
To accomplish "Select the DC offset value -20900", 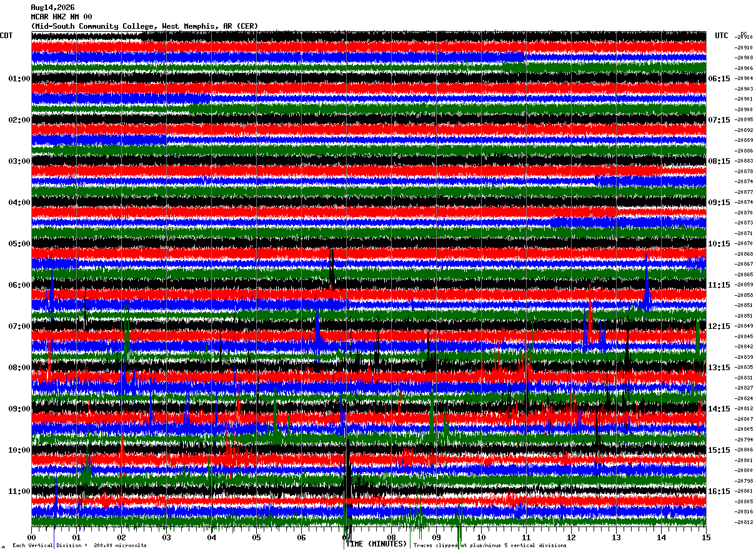I will pyautogui.click(x=744, y=109).
